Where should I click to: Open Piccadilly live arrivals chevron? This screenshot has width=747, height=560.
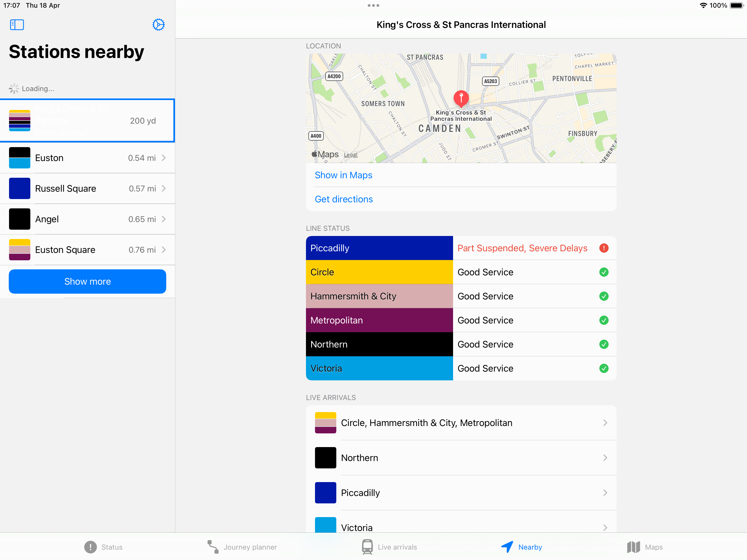(605, 493)
